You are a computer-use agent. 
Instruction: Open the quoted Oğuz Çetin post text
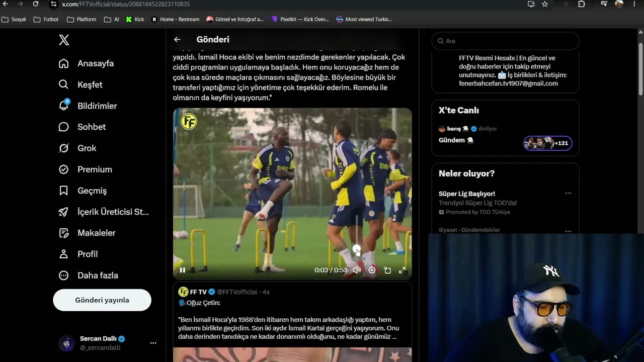287,328
